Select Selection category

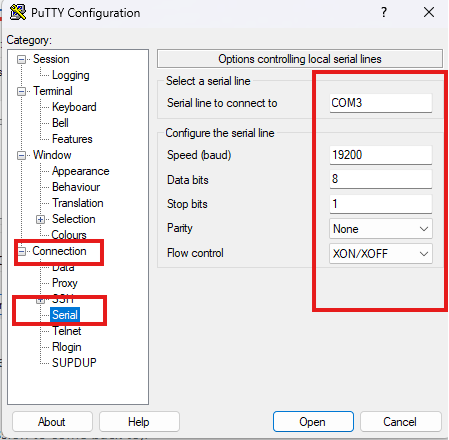point(74,219)
